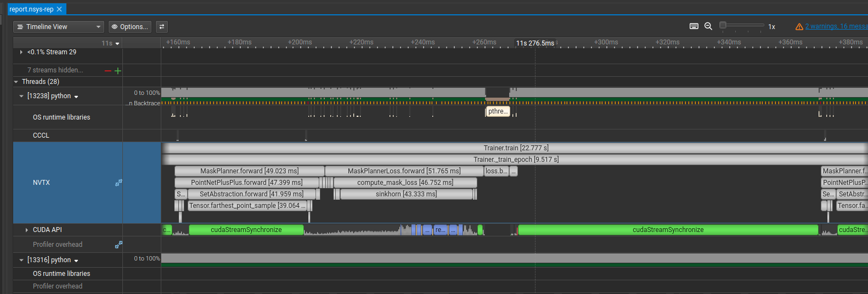Click the orange warning triangle icon
The image size is (868, 294).
click(x=799, y=26)
